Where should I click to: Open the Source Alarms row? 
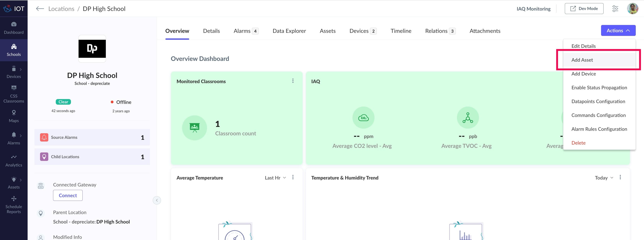tap(92, 137)
